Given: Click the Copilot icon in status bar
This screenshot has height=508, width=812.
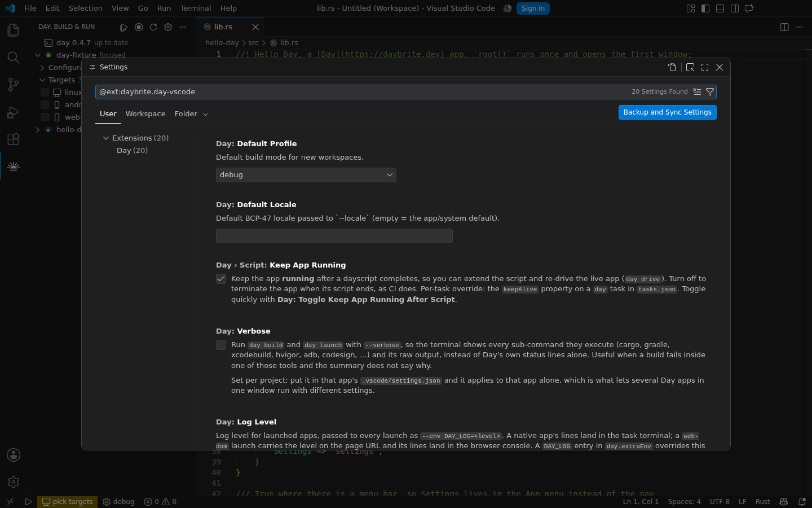Looking at the screenshot, I should tap(784, 502).
